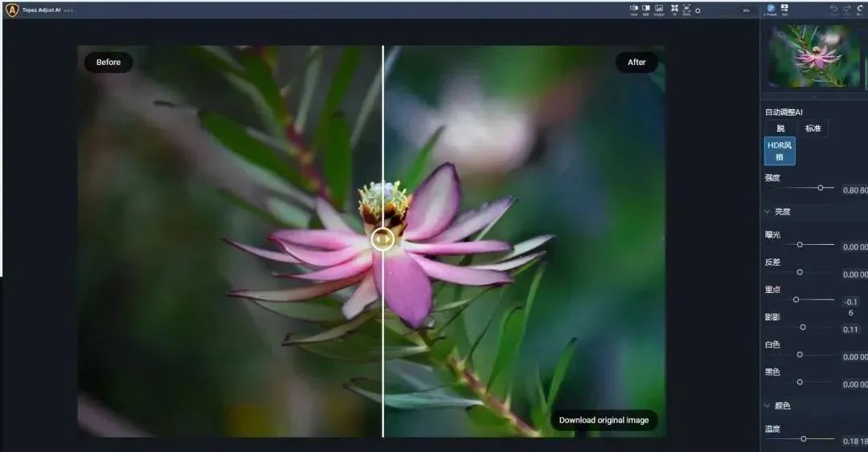The image size is (868, 452).
Task: Switch to side-by-side view icon
Action: pos(633,9)
